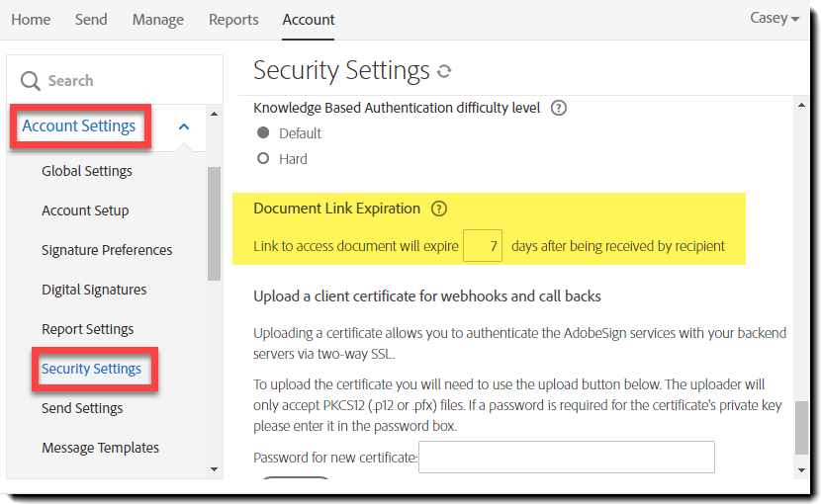Open the Send tab
This screenshot has height=504, width=821.
tap(91, 20)
